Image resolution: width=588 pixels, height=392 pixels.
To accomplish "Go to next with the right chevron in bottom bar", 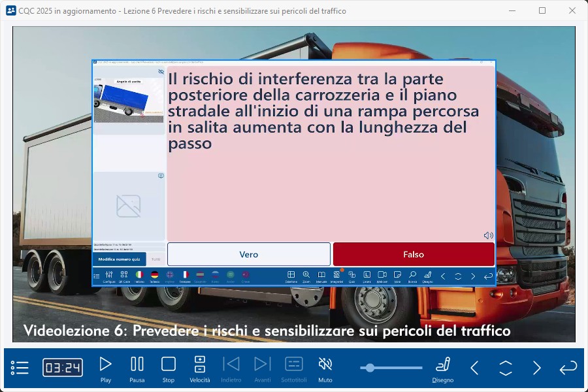I will [x=537, y=368].
